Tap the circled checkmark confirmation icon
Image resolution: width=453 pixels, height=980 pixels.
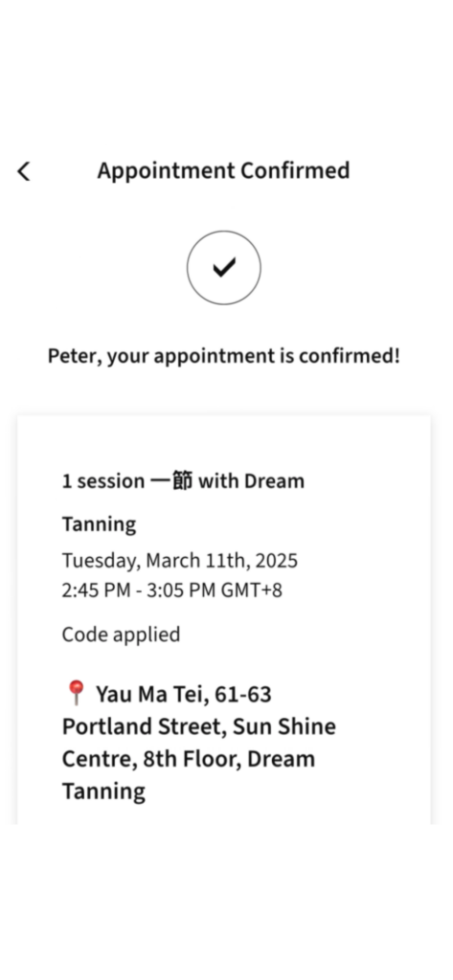tap(224, 268)
